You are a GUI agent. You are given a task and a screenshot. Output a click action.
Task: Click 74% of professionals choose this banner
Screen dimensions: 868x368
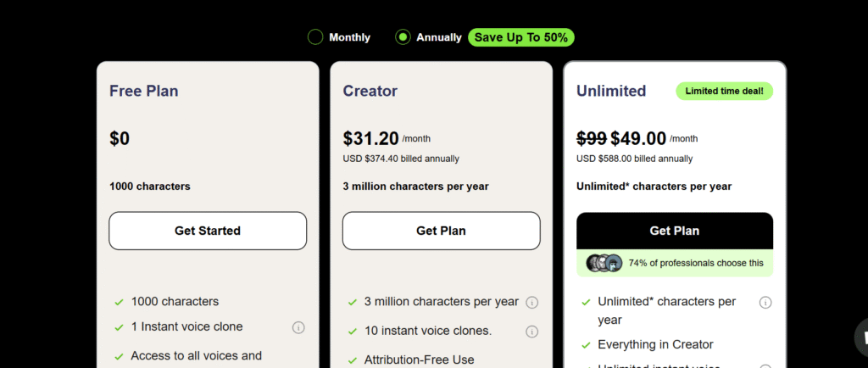tap(675, 264)
